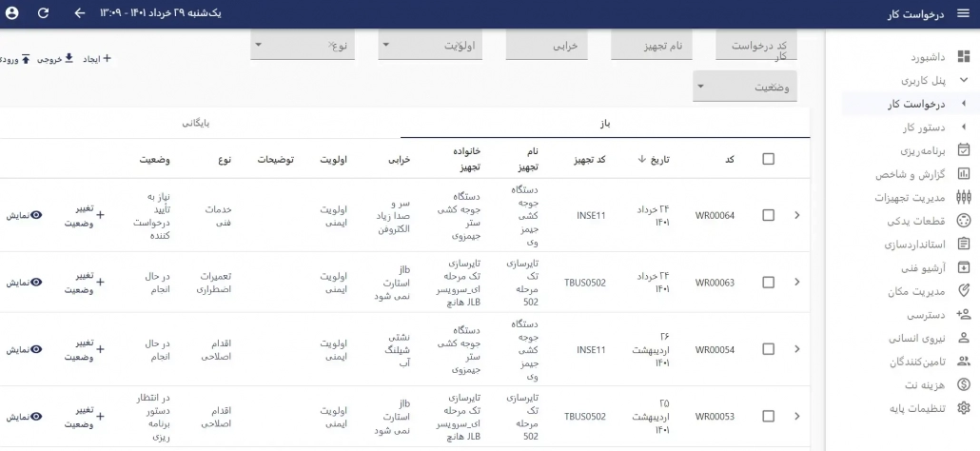The height and width of the screenshot is (451, 980).
Task: Open the نوع filter dropdown
Action: 303,45
